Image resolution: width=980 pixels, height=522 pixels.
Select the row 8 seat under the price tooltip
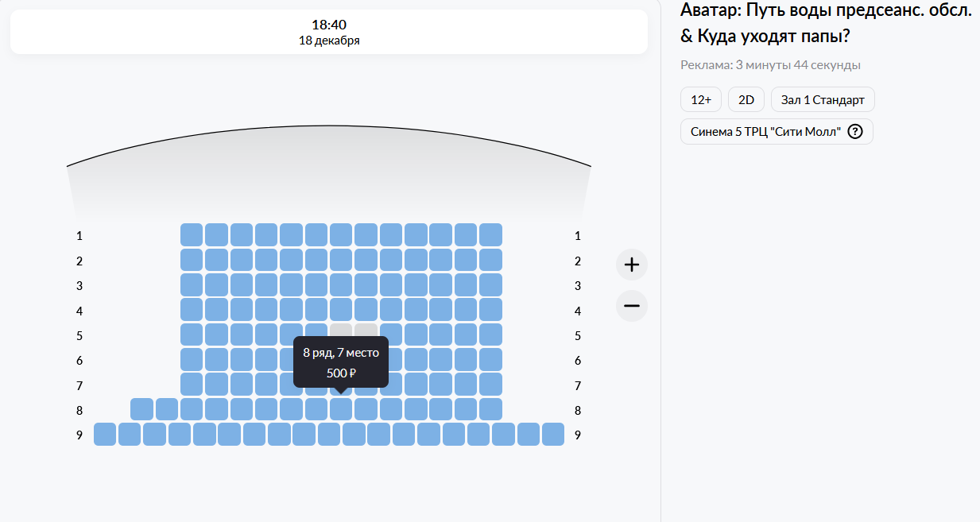tap(341, 409)
